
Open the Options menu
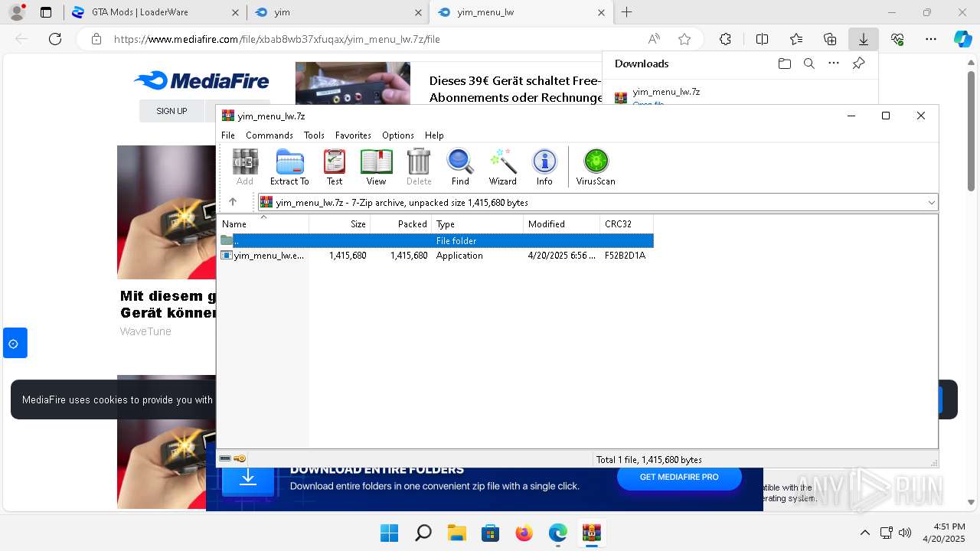coord(398,135)
